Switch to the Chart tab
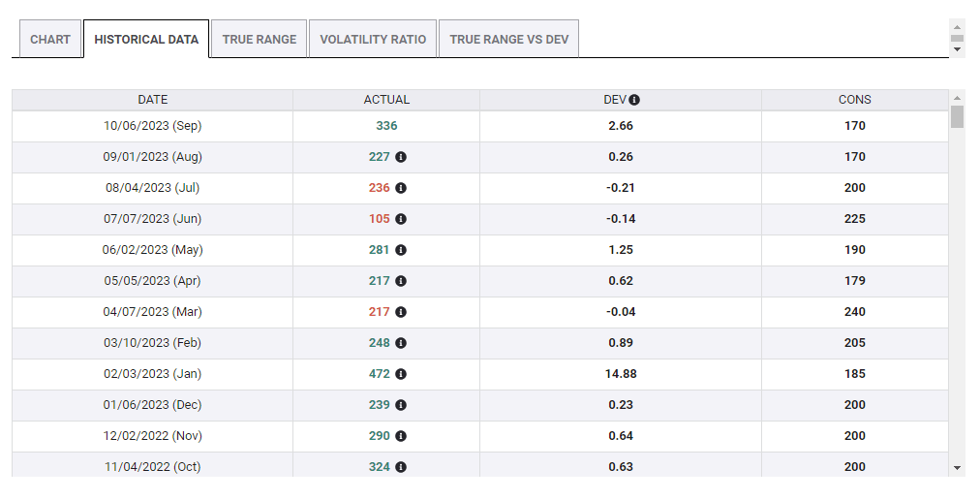This screenshot has height=500, width=980. (x=50, y=40)
